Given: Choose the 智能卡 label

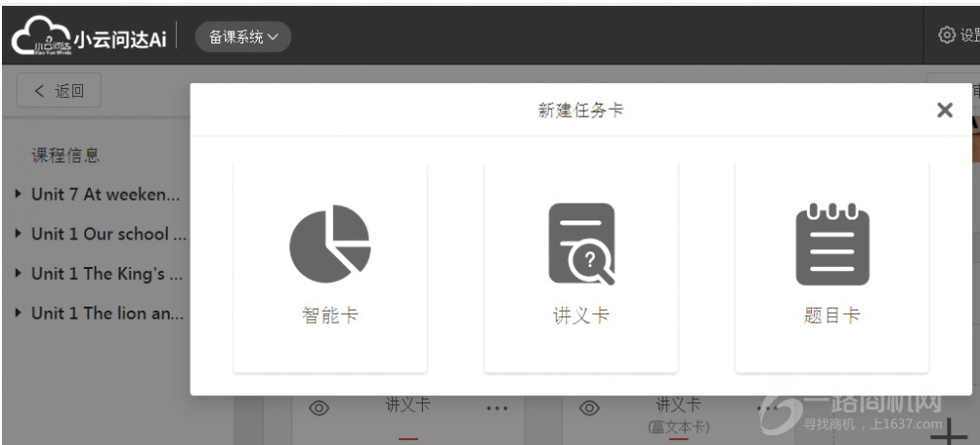Looking at the screenshot, I should (x=330, y=314).
